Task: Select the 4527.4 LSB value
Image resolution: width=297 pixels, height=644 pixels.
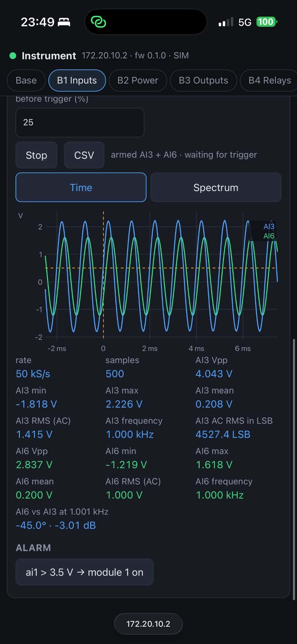Action: click(223, 435)
